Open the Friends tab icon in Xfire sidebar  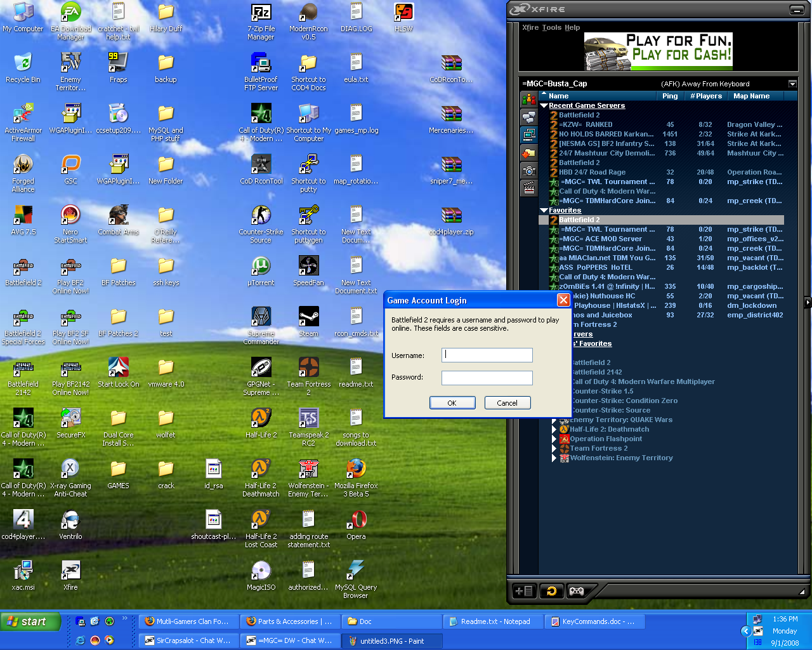pyautogui.click(x=528, y=99)
